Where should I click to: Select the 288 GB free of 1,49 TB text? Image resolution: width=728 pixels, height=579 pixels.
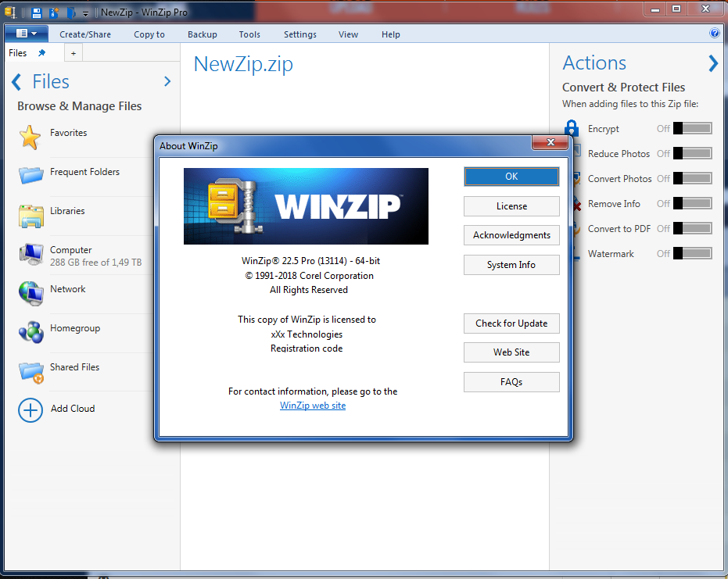95,262
